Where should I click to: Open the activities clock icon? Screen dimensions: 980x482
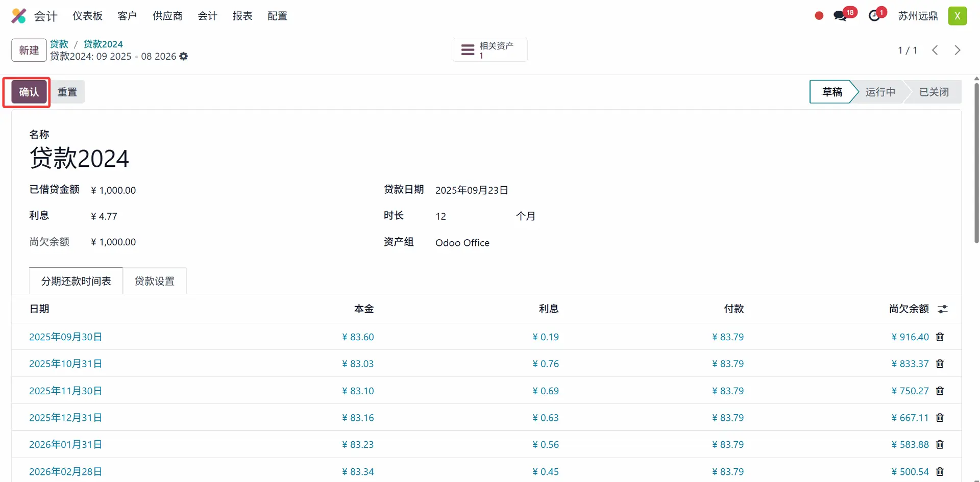874,16
